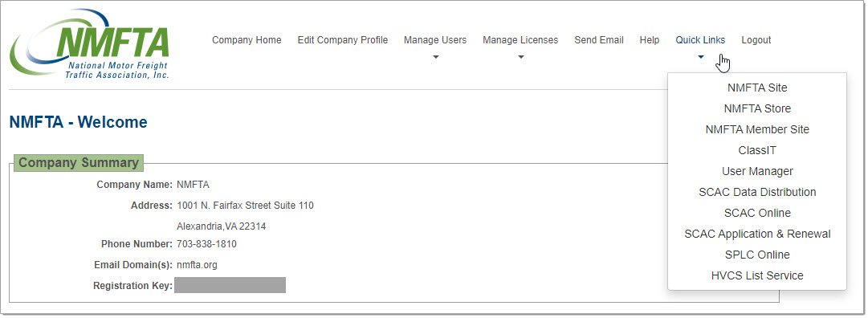Click the redacted Registration Key field
Image resolution: width=868 pixels, height=318 pixels.
(230, 285)
